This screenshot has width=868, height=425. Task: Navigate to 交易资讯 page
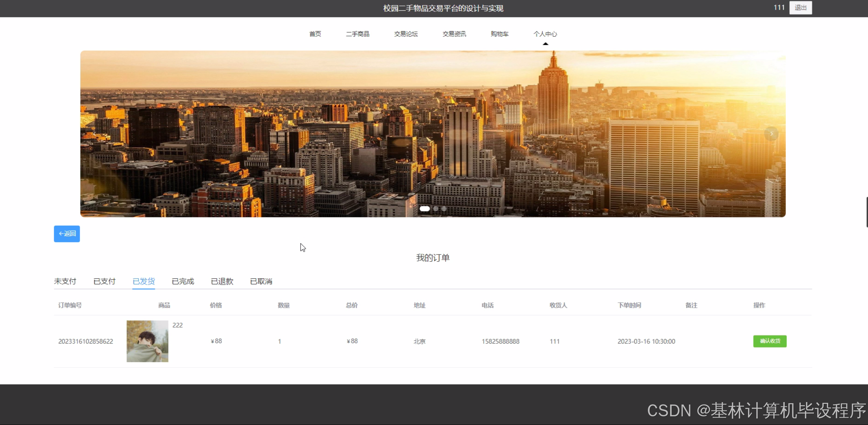click(454, 34)
